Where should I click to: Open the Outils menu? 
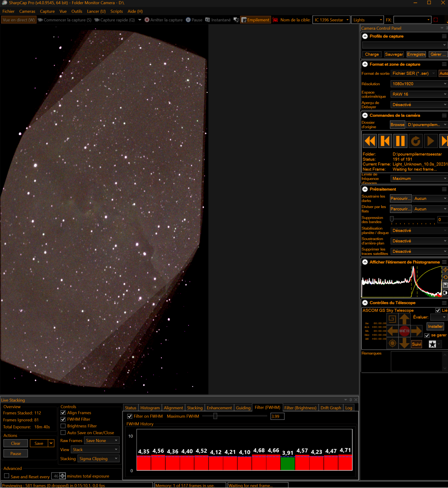[x=77, y=11]
